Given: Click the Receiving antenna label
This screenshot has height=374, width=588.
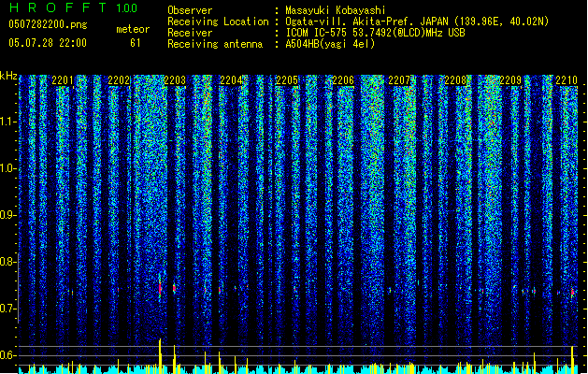Looking at the screenshot, I should [215, 44].
